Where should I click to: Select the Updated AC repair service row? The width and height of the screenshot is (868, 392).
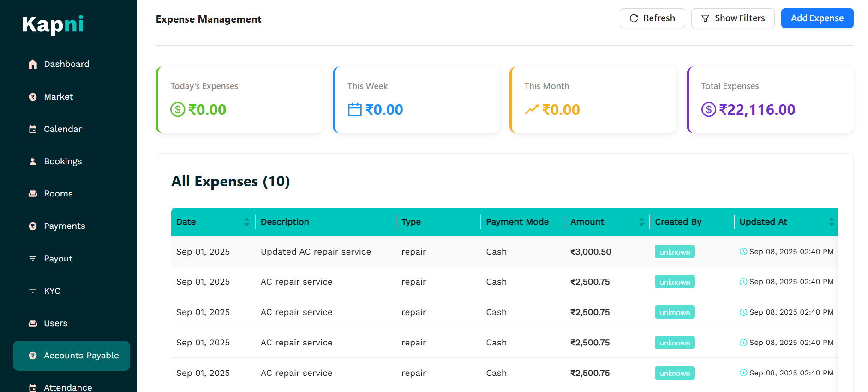(316, 252)
